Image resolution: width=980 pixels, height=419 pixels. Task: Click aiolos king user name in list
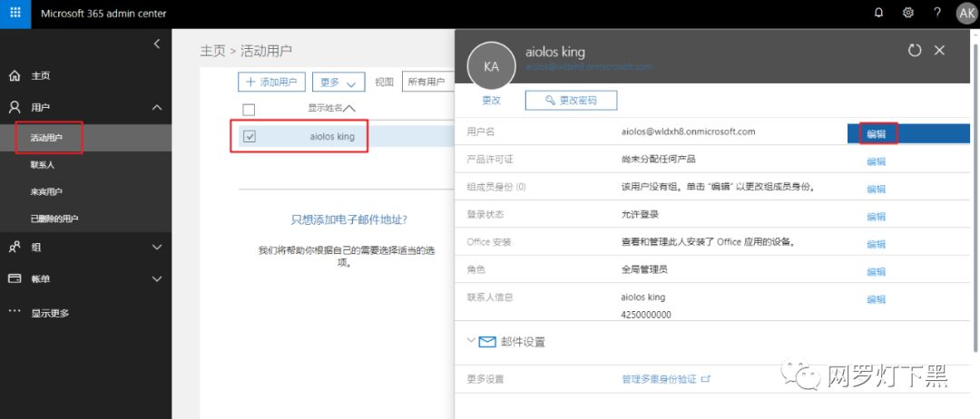click(332, 136)
